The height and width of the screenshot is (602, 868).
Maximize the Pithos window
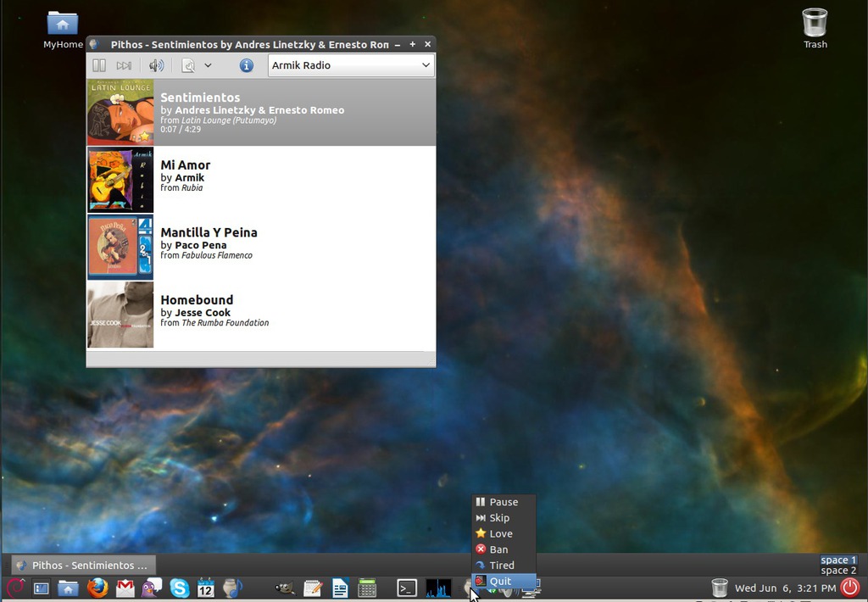(x=413, y=44)
